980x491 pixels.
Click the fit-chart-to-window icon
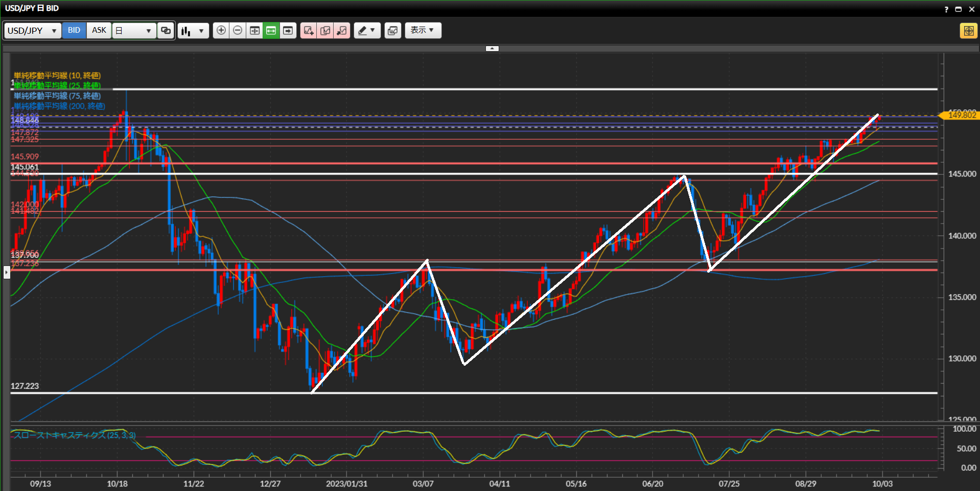tap(254, 31)
